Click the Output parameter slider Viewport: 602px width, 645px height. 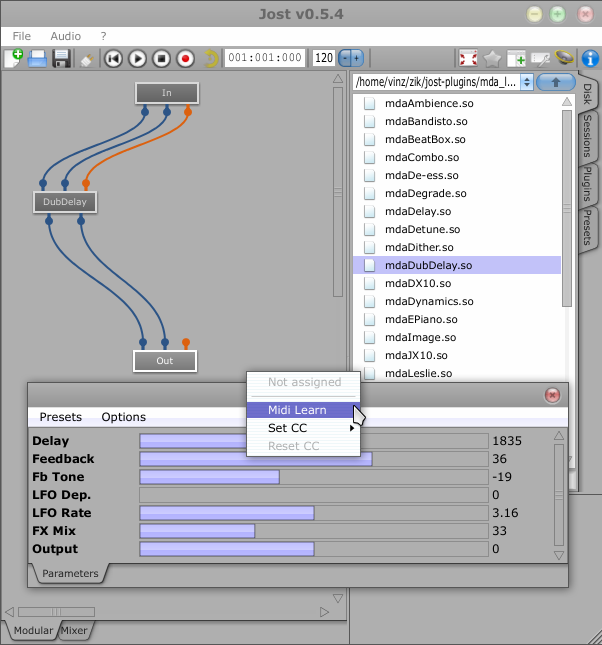coord(314,549)
